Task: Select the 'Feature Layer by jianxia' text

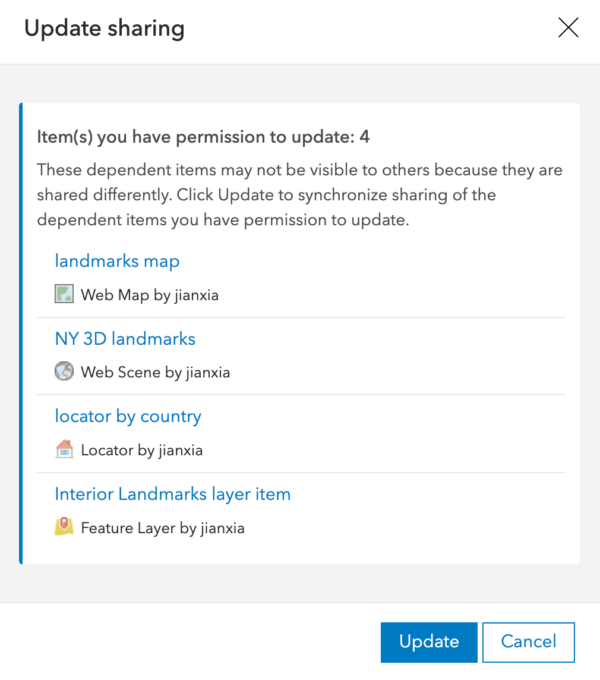Action: point(163,528)
